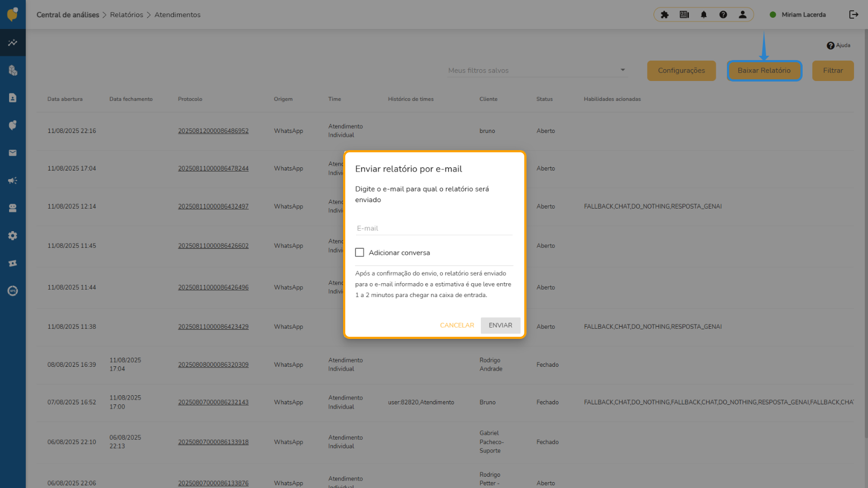Open protocol 20250811000086426602
The height and width of the screenshot is (488, 868).
(x=213, y=246)
